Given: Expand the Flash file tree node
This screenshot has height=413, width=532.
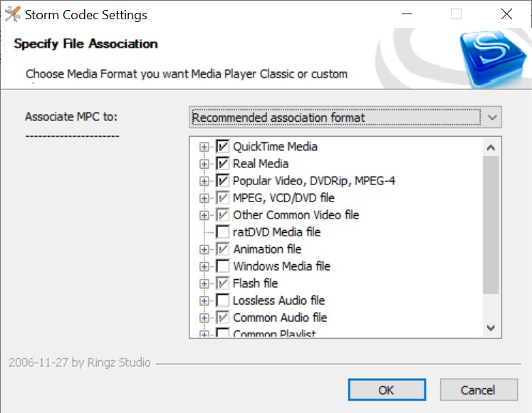Looking at the screenshot, I should 204,283.
